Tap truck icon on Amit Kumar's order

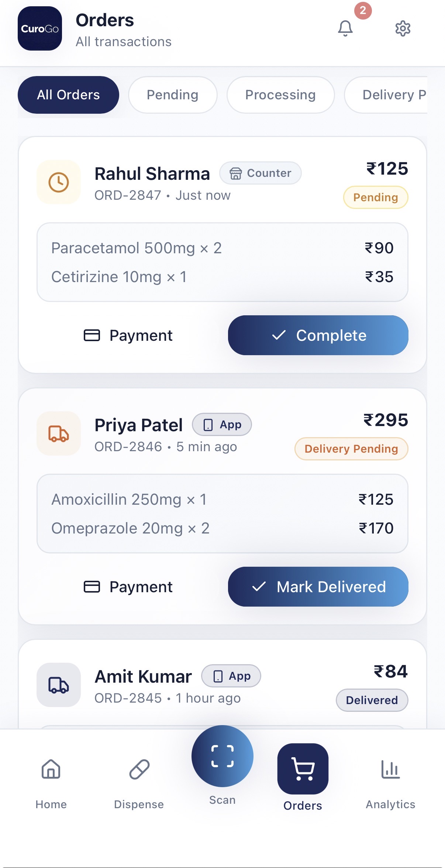[59, 685]
